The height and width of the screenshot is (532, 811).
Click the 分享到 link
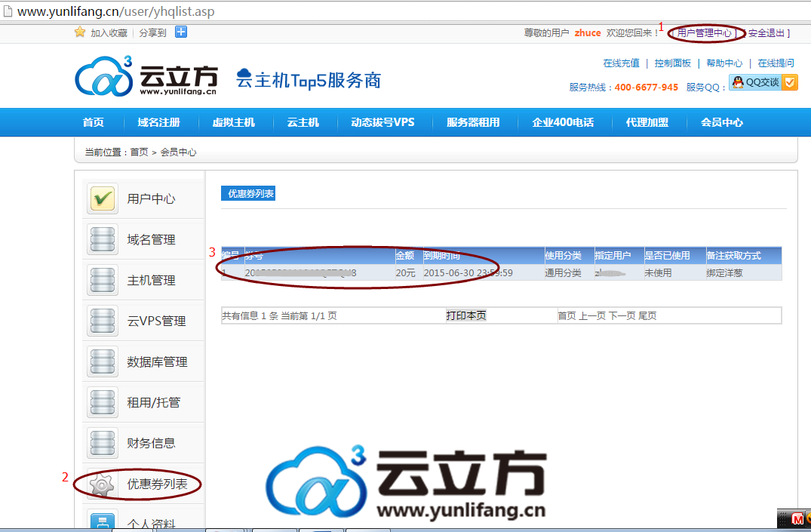152,33
